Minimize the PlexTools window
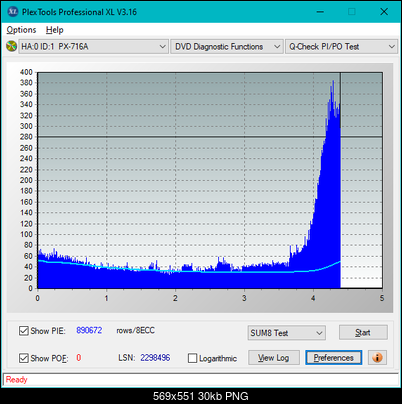Image resolution: width=402 pixels, height=404 pixels. (320, 12)
